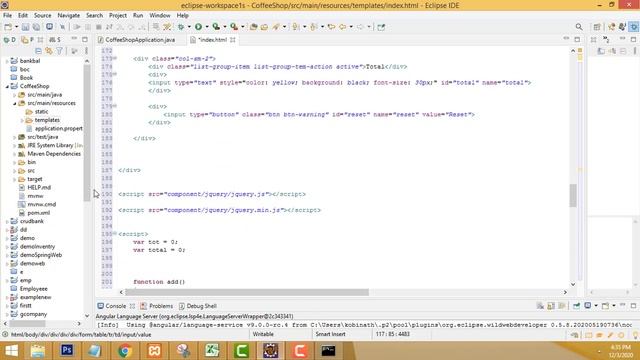The height and width of the screenshot is (360, 640).
Task: Click the editor's vertical scrollbar thumb
Action: [x=573, y=196]
